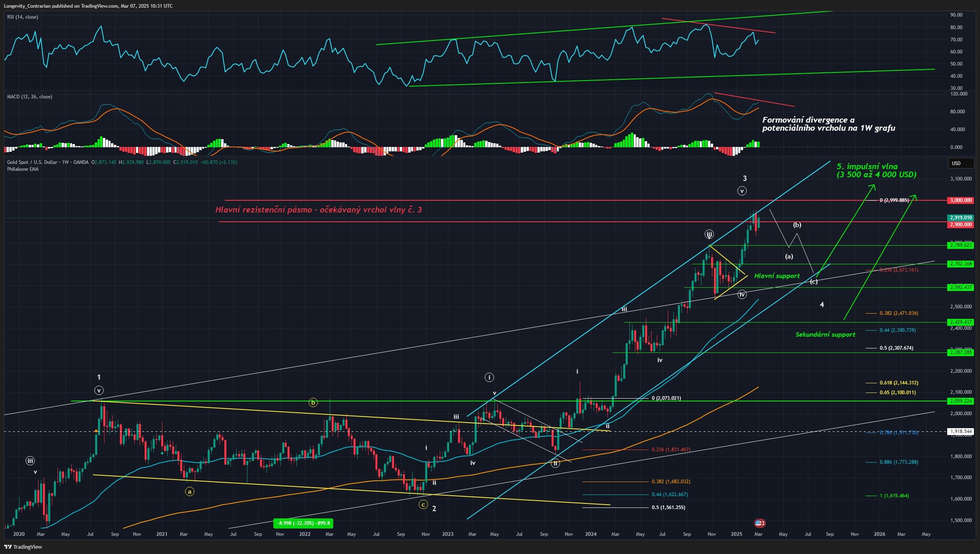980x554 pixels.
Task: Click the 2023 label on the time axis
Action: [x=448, y=534]
